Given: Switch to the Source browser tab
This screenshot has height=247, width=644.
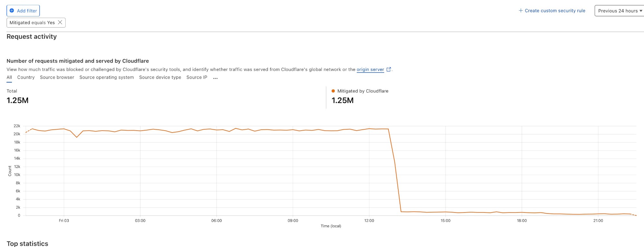Looking at the screenshot, I should click(57, 77).
